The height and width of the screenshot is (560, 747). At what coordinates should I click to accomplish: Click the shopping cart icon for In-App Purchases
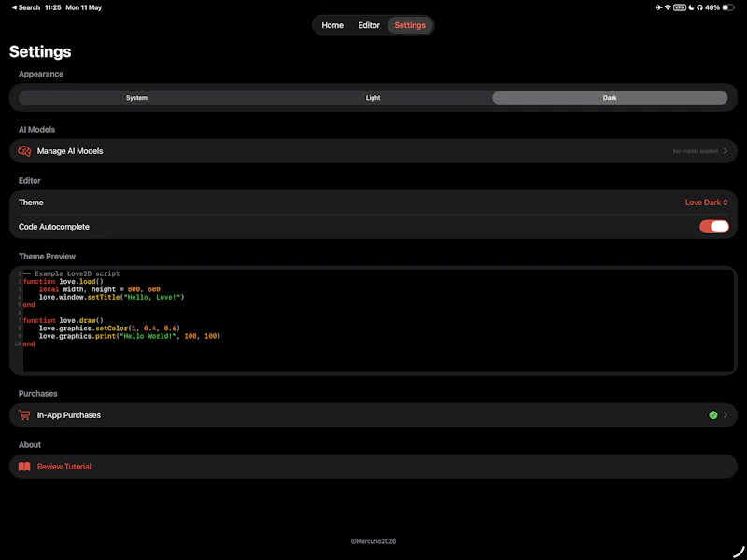click(x=24, y=415)
